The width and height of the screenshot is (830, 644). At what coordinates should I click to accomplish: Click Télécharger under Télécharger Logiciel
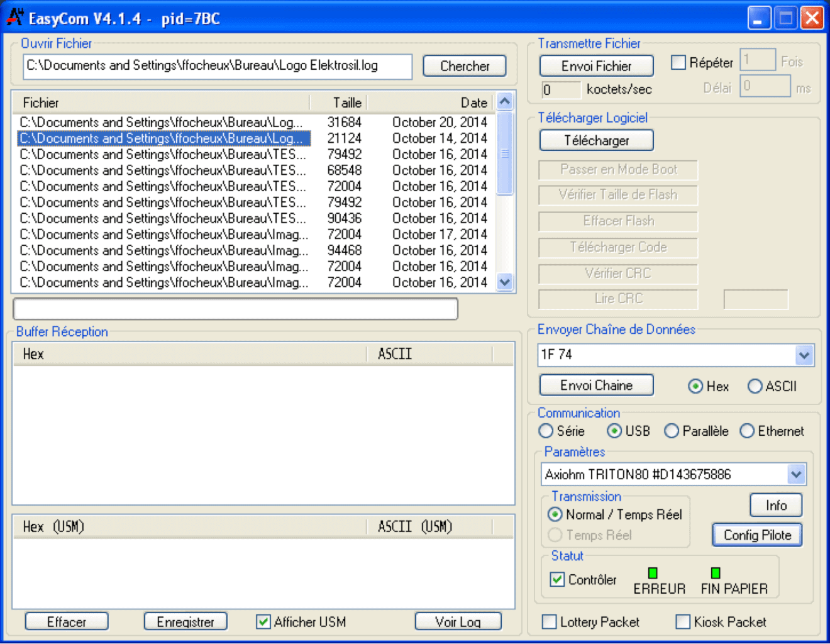tap(595, 140)
